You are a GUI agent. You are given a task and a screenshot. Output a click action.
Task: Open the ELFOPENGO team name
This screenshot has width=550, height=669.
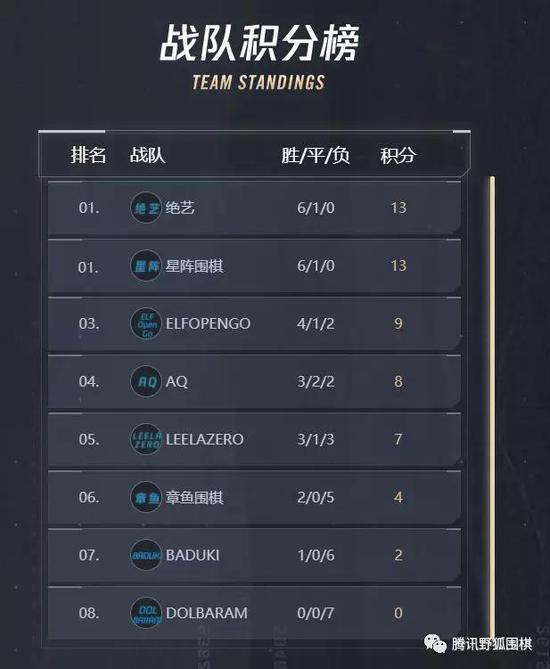click(208, 324)
